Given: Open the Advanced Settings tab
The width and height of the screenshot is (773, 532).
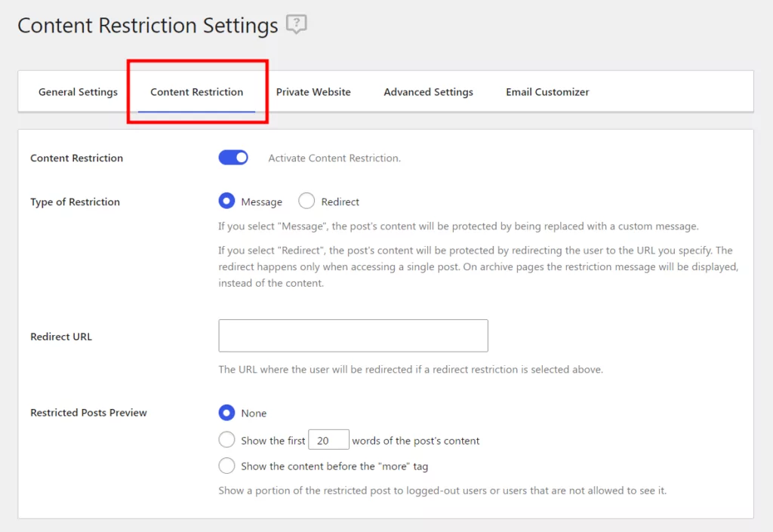Looking at the screenshot, I should pos(429,92).
